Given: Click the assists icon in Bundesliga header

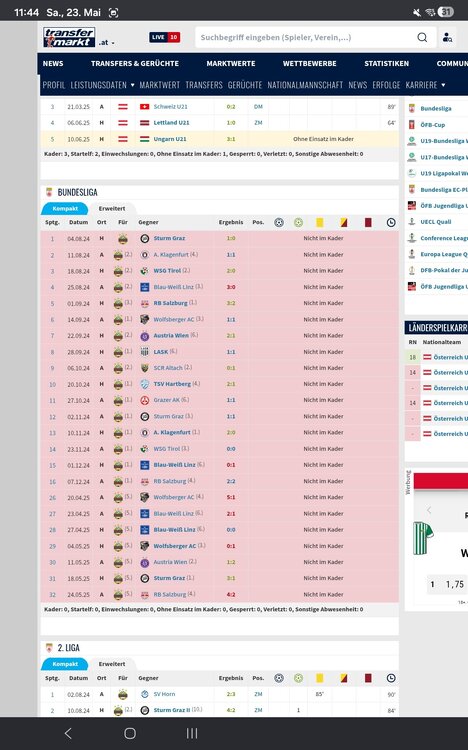Looking at the screenshot, I should click(298, 222).
